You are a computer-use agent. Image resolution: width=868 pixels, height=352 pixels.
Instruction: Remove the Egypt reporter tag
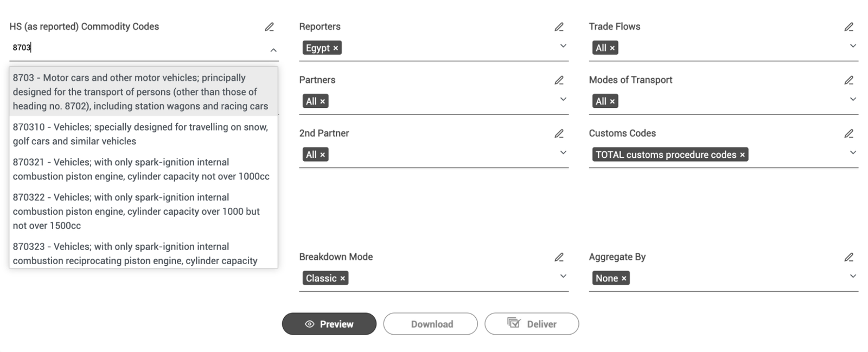tap(336, 48)
